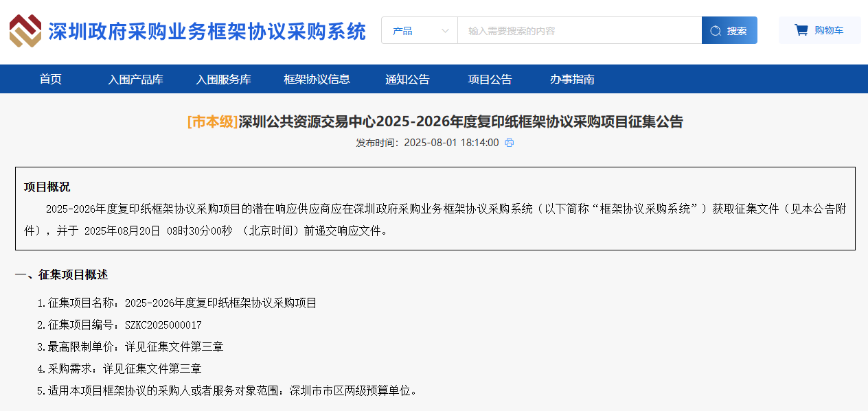Go to the 首页 navigation item

(50, 79)
